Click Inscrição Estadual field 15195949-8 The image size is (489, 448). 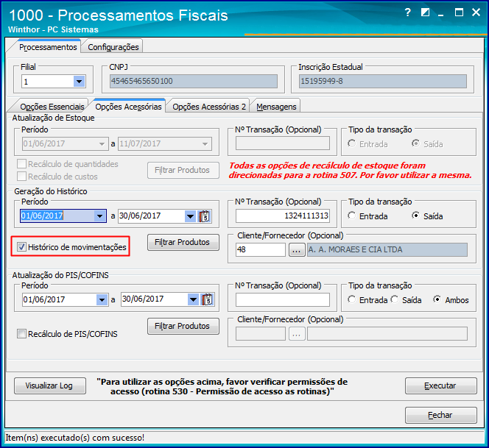(383, 82)
